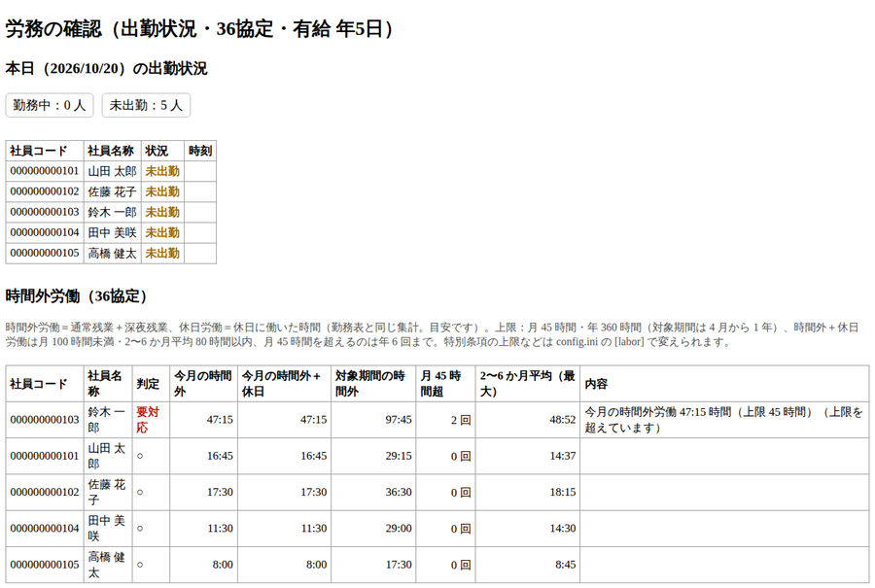Screen dimensions: 875x588
Task: Click the 今月の時間外 column header
Action: [203, 384]
